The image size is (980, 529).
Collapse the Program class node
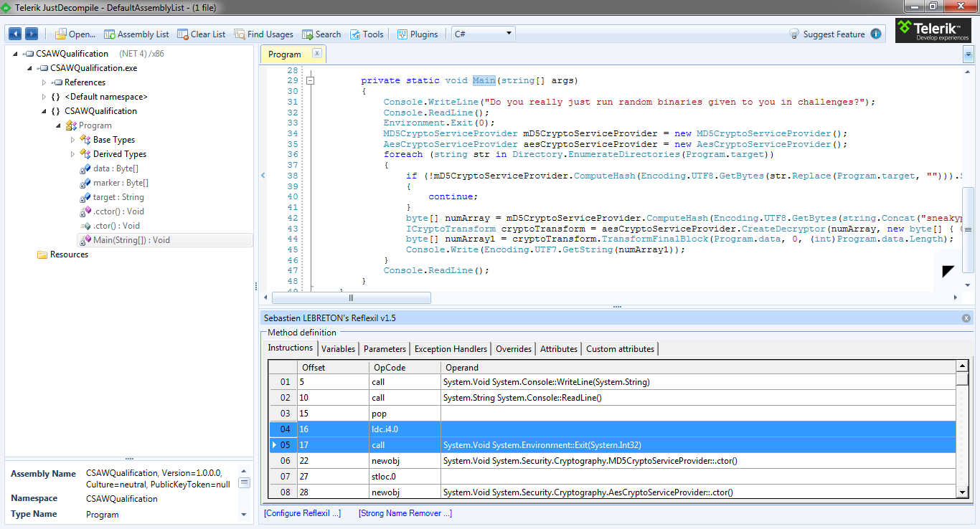58,125
